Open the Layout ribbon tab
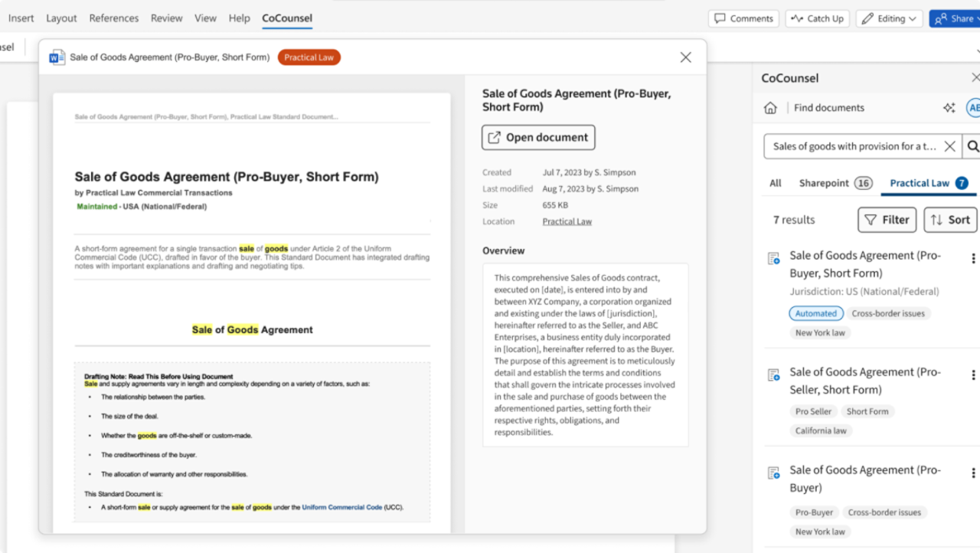 coord(61,18)
